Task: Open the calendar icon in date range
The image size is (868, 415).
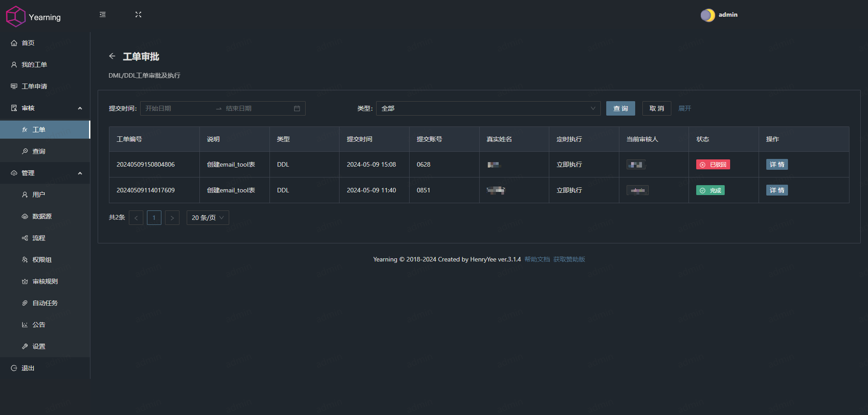Action: tap(297, 108)
